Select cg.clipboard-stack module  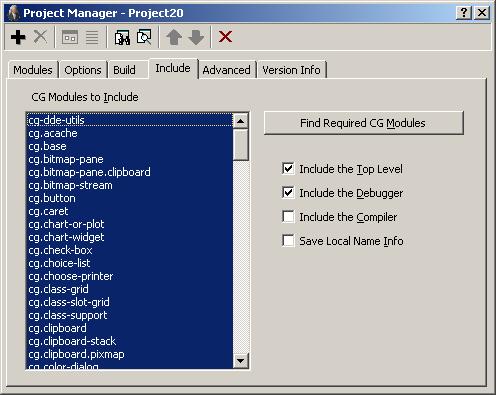pos(130,341)
